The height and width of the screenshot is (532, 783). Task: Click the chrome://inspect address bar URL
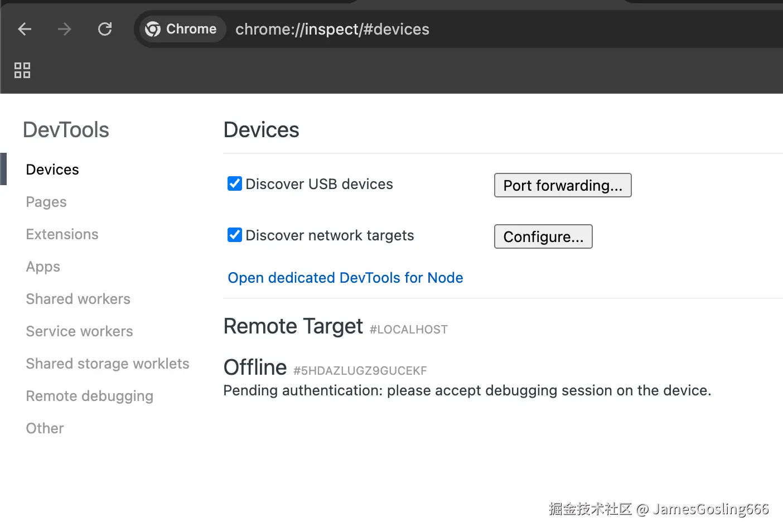click(332, 29)
